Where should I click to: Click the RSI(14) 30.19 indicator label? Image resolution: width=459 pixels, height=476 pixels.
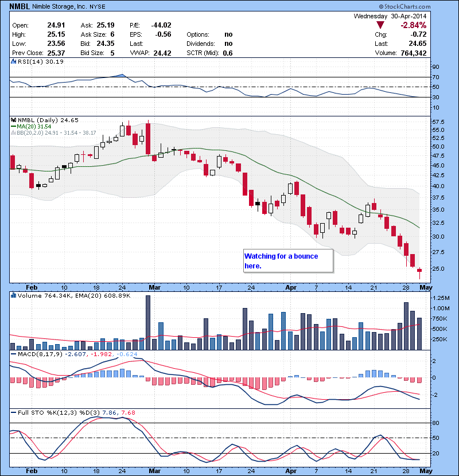pos(40,61)
